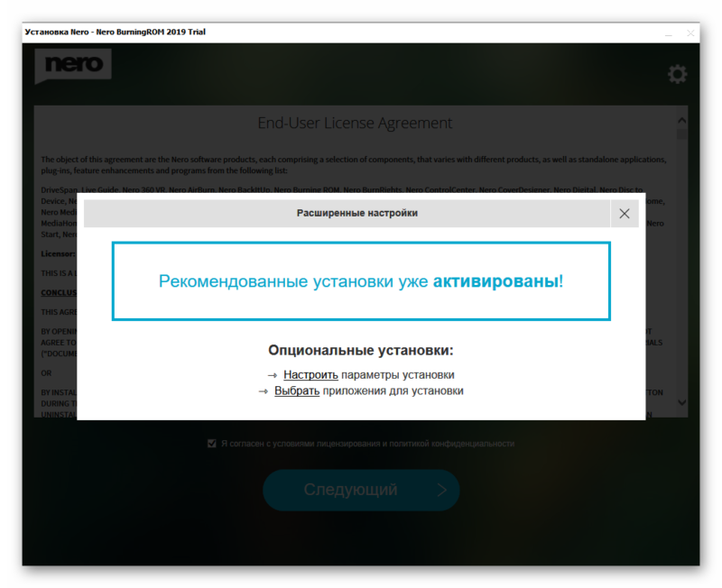Click the gear settings icon

tap(677, 74)
